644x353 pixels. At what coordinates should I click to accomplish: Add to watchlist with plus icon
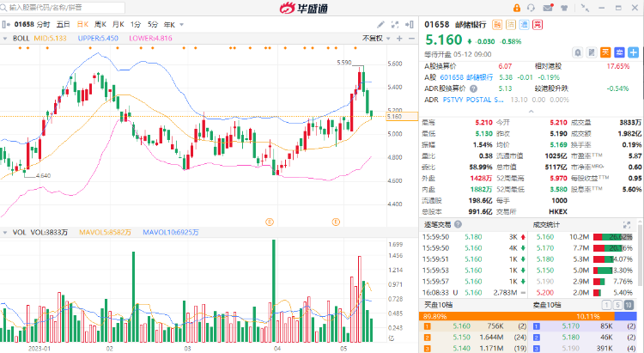(x=634, y=52)
